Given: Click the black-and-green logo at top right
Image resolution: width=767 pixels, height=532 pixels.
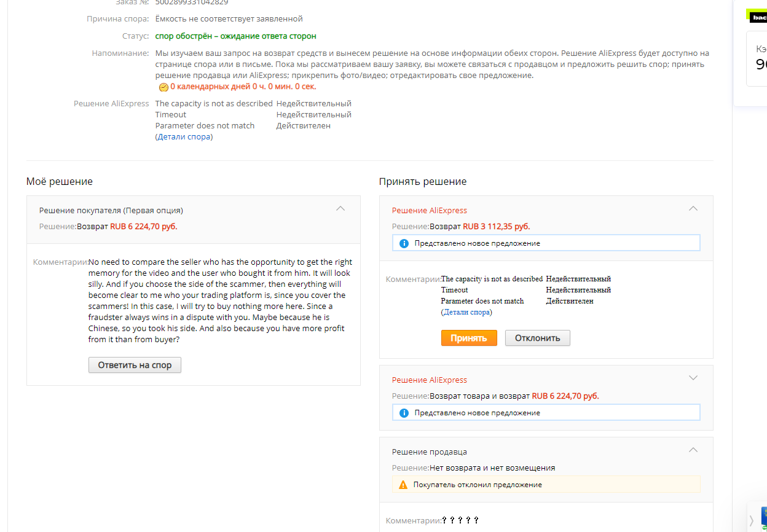Looking at the screenshot, I should pos(758,16).
